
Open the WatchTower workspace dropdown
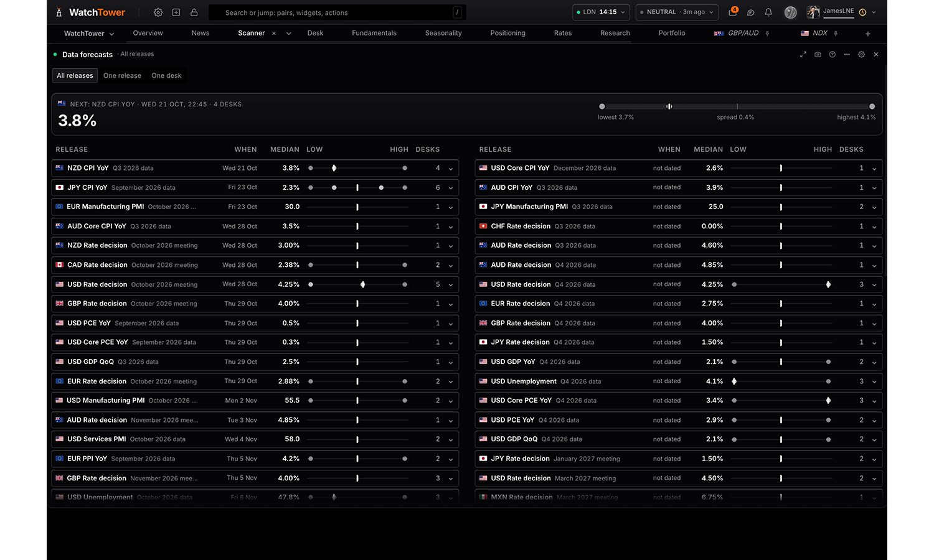click(x=89, y=34)
